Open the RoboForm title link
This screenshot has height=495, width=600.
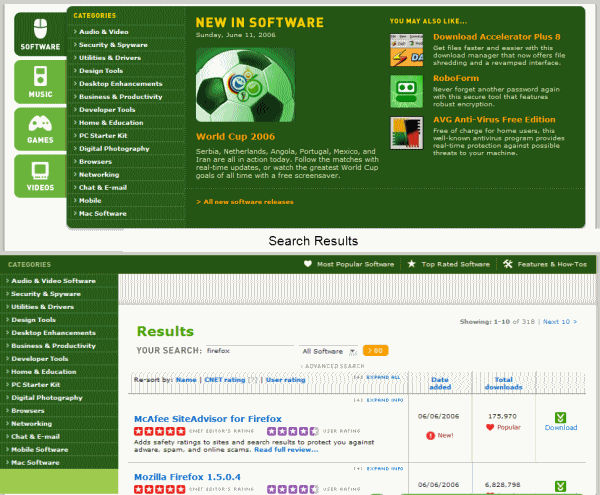pyautogui.click(x=456, y=78)
